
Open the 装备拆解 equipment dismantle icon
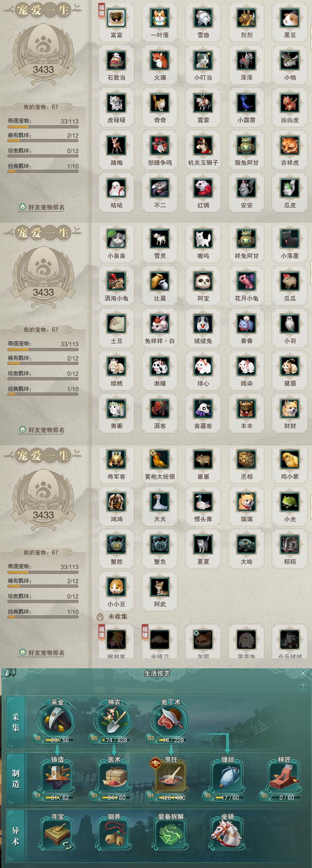point(171,835)
